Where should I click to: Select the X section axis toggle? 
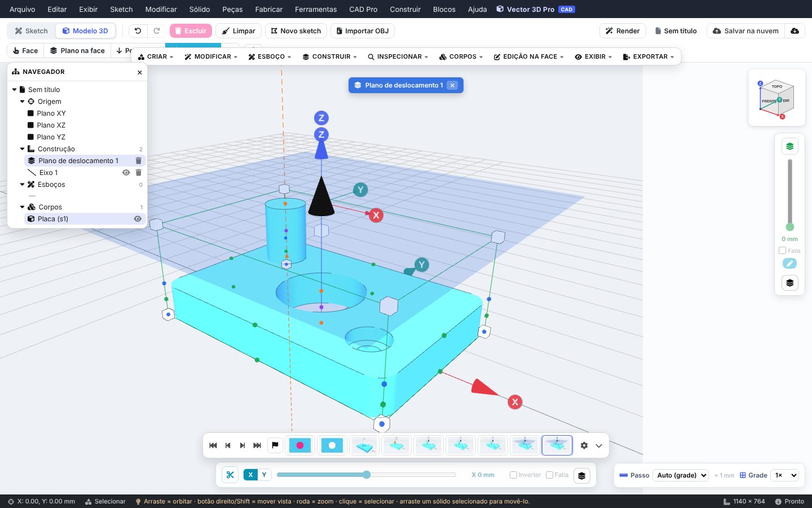click(x=250, y=475)
